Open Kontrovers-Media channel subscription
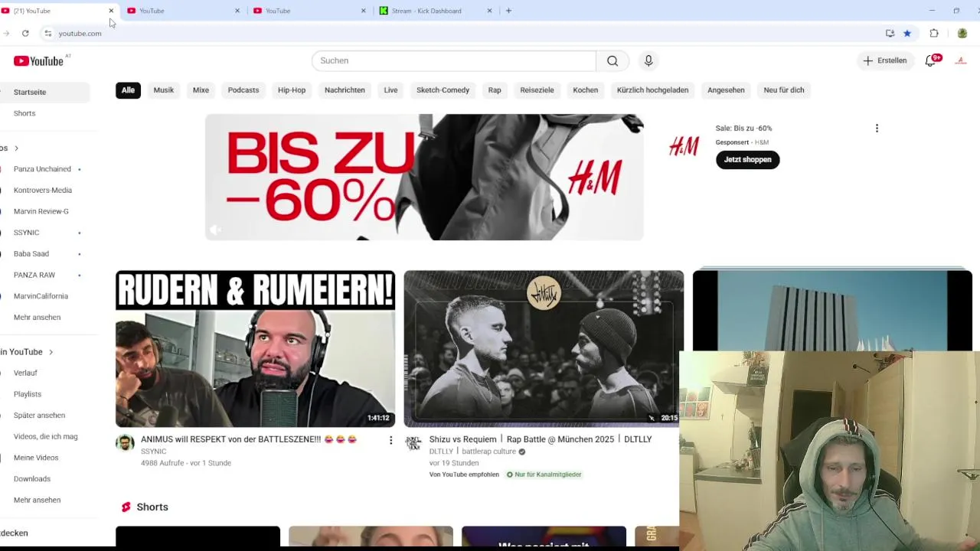 [x=43, y=191]
